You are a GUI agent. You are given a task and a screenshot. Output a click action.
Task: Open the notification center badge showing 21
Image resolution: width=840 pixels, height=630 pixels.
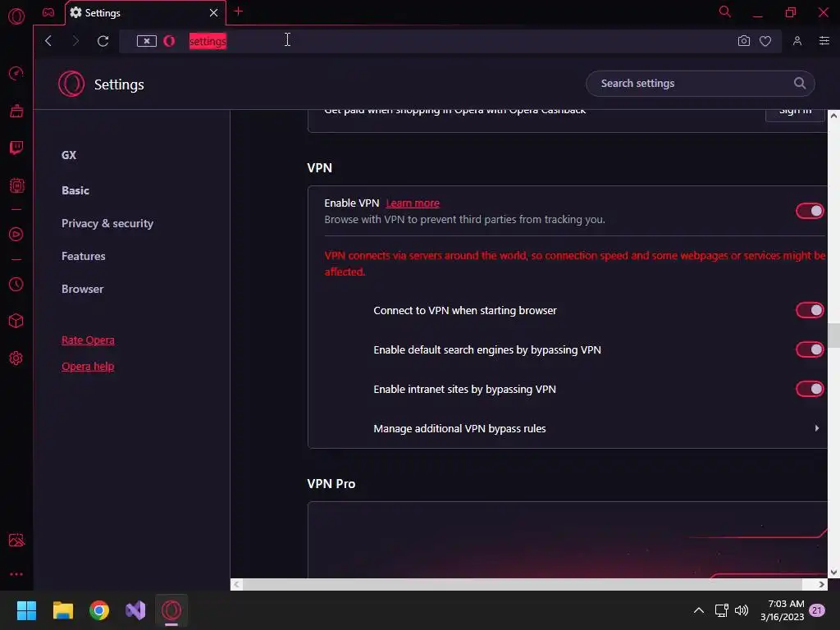[817, 610]
